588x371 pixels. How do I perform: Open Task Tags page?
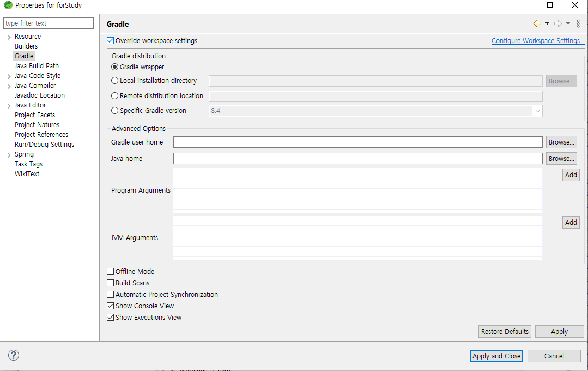(x=28, y=164)
